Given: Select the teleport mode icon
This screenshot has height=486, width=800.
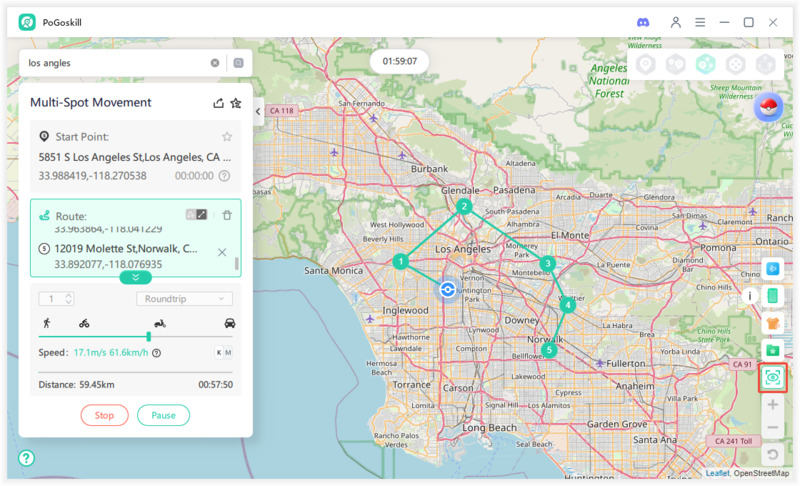Looking at the screenshot, I should tap(645, 64).
